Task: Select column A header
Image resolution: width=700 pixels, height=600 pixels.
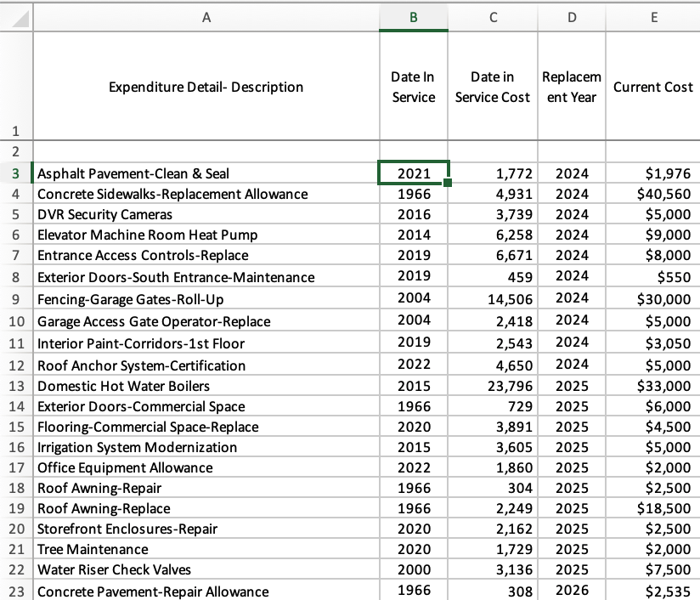Action: [x=205, y=14]
